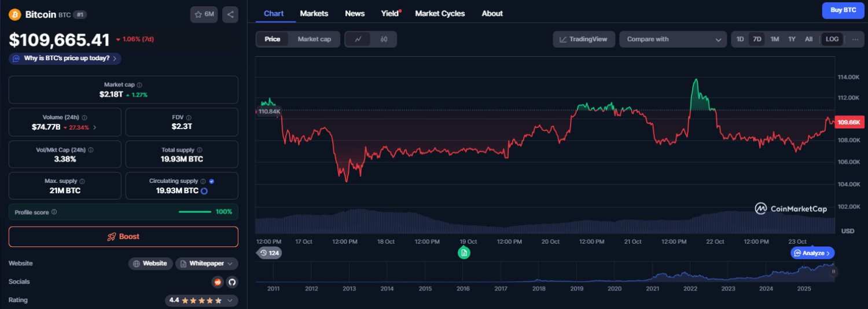Click the share icon next to Bitcoin title

click(230, 14)
